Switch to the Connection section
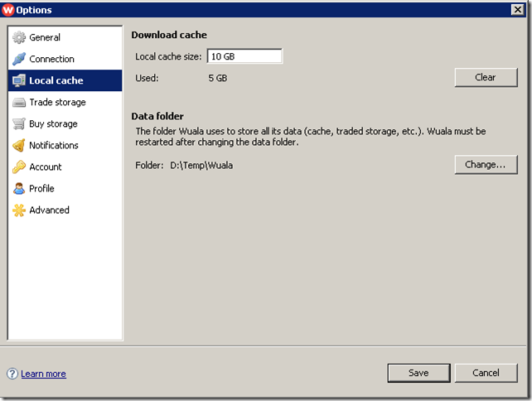Viewport: 532px width, 401px height. (x=65, y=59)
